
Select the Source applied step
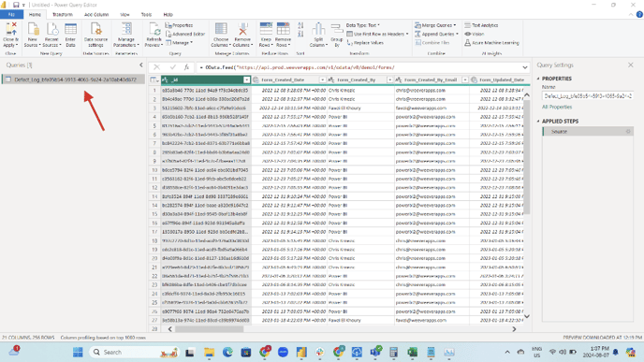click(587, 131)
